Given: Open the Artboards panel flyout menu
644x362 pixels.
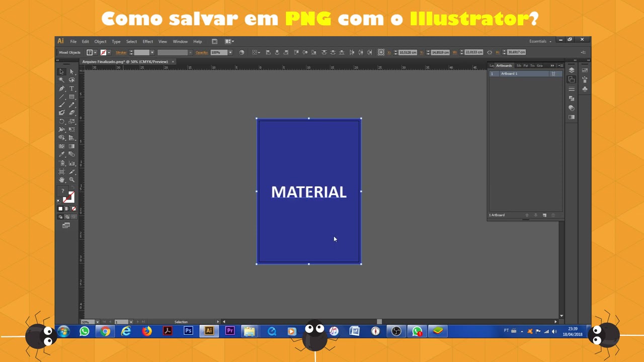Looking at the screenshot, I should point(560,65).
